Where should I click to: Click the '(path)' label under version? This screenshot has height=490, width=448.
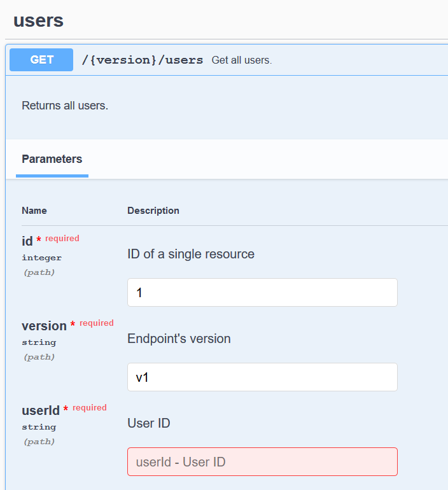pyautogui.click(x=39, y=357)
